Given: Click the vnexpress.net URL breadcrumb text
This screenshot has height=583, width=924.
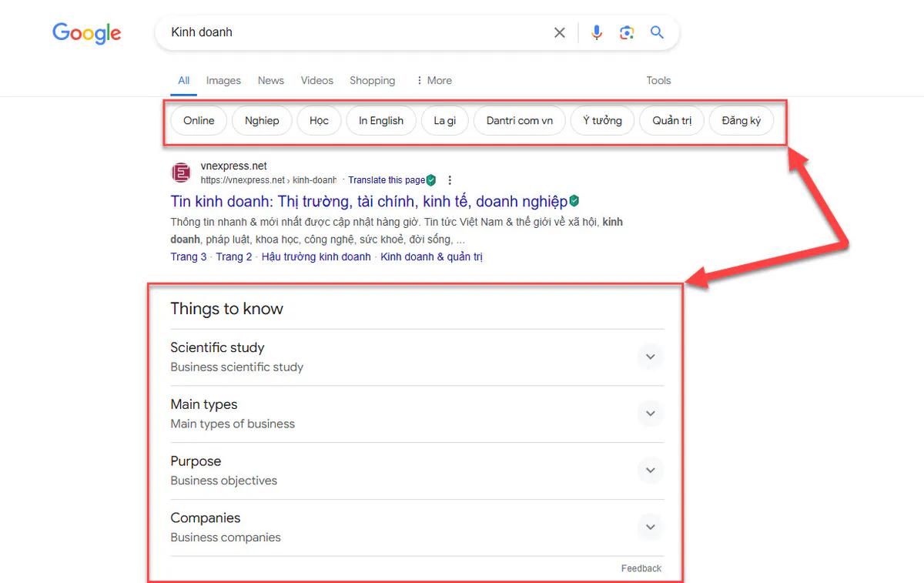Looking at the screenshot, I should point(269,180).
